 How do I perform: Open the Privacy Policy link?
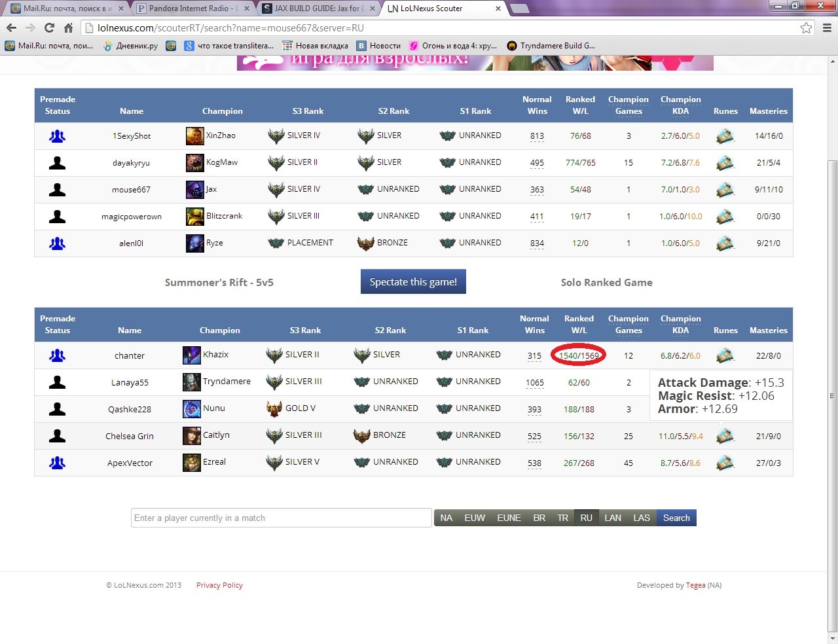point(219,585)
